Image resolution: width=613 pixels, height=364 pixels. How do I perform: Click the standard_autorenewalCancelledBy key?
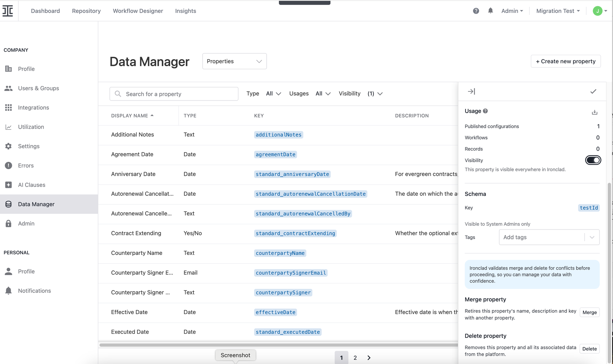(303, 214)
